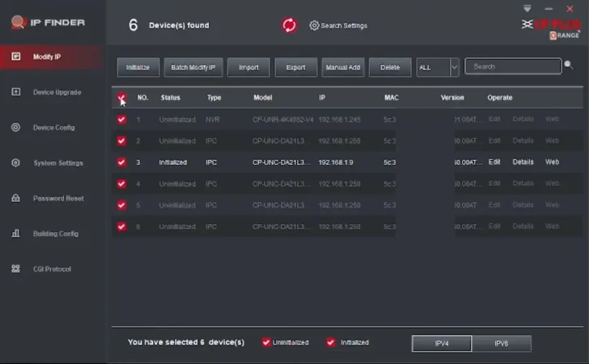589x364 pixels.
Task: Uncheck device row 3 checkbox
Action: [x=121, y=162]
